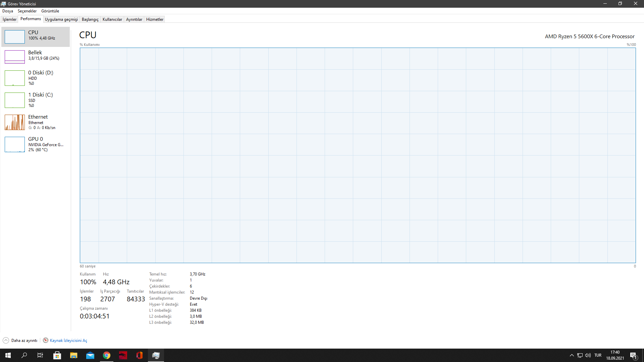Open the notification center icon

click(x=633, y=355)
